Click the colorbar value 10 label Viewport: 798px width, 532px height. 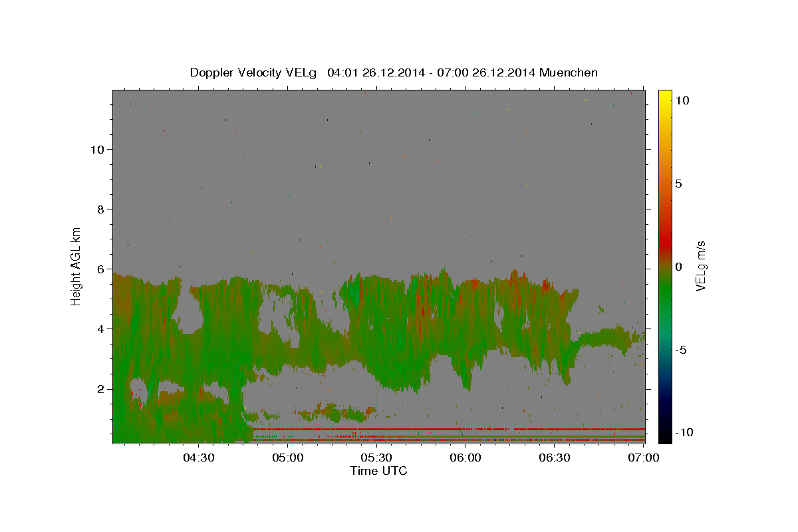pyautogui.click(x=682, y=100)
